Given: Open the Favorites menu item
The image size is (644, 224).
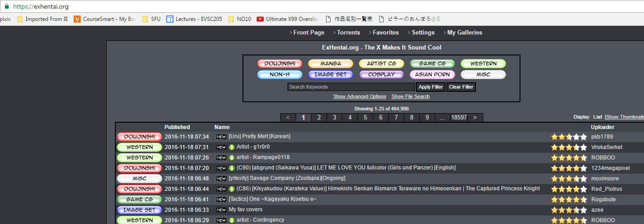Looking at the screenshot, I should (x=386, y=33).
